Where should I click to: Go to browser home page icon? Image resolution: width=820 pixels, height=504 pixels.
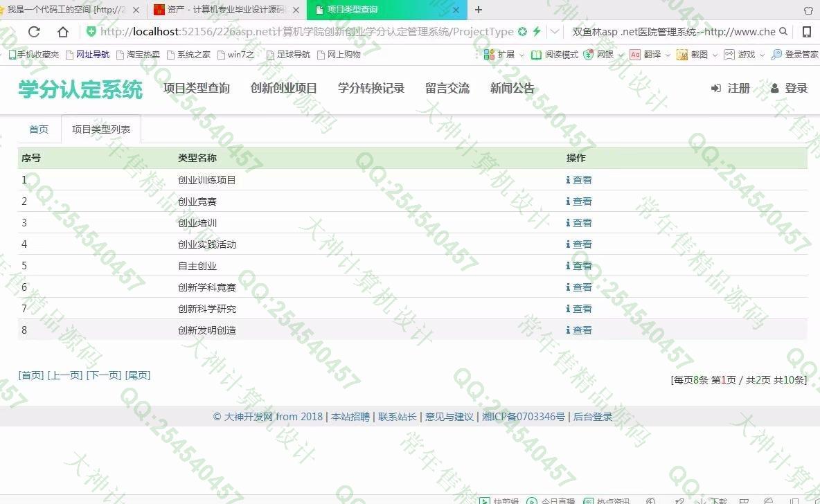(63, 32)
